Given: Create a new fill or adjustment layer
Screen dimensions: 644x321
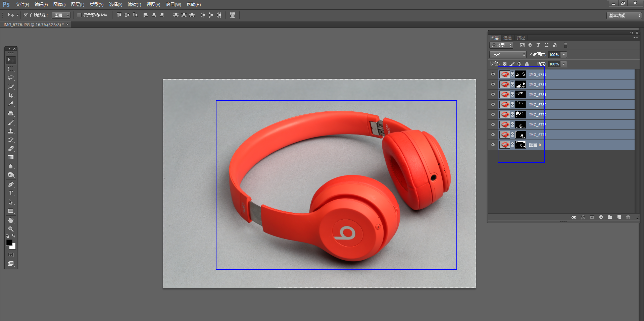Looking at the screenshot, I should click(x=601, y=217).
